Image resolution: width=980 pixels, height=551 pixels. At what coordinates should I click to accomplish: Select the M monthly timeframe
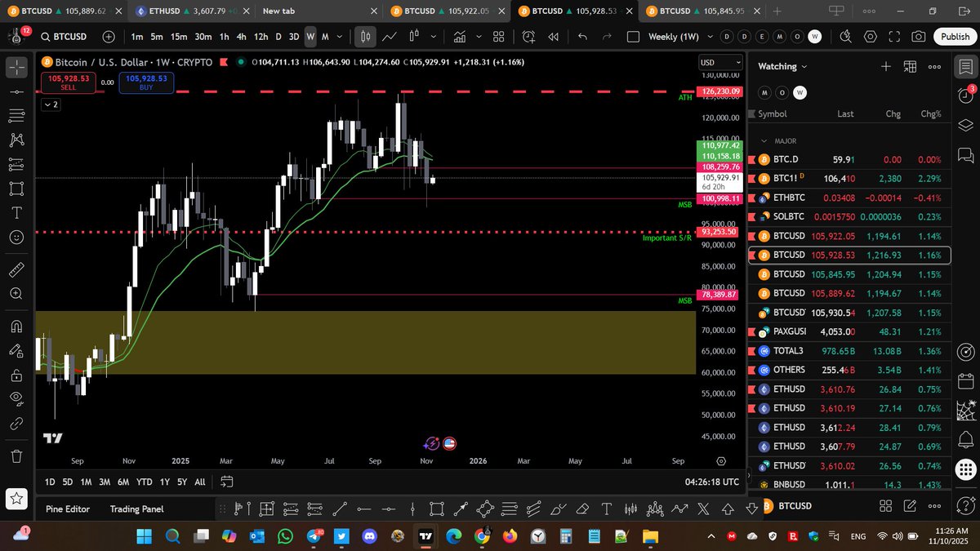click(x=325, y=37)
